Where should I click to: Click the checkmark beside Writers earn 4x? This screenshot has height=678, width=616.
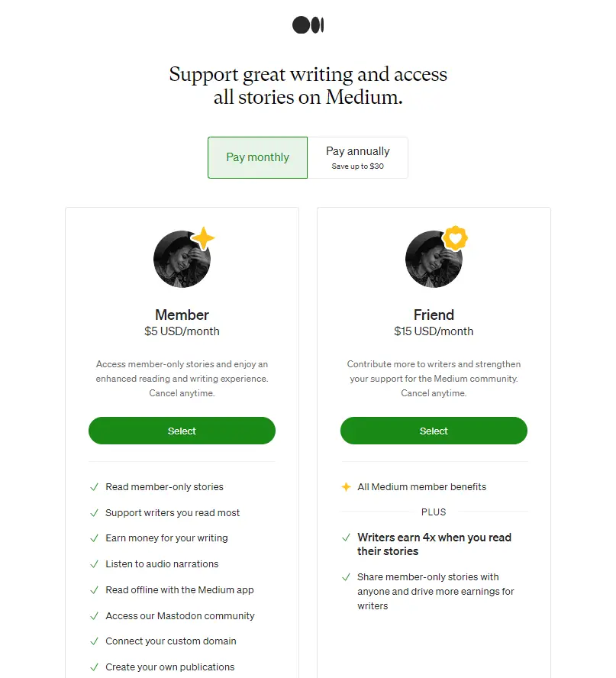tap(346, 538)
